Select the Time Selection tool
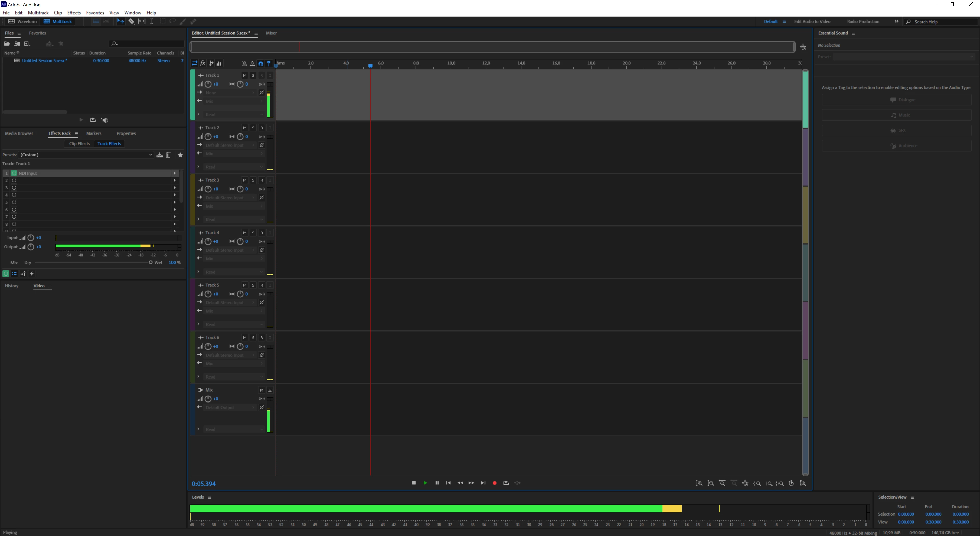Image resolution: width=980 pixels, height=536 pixels. (152, 22)
